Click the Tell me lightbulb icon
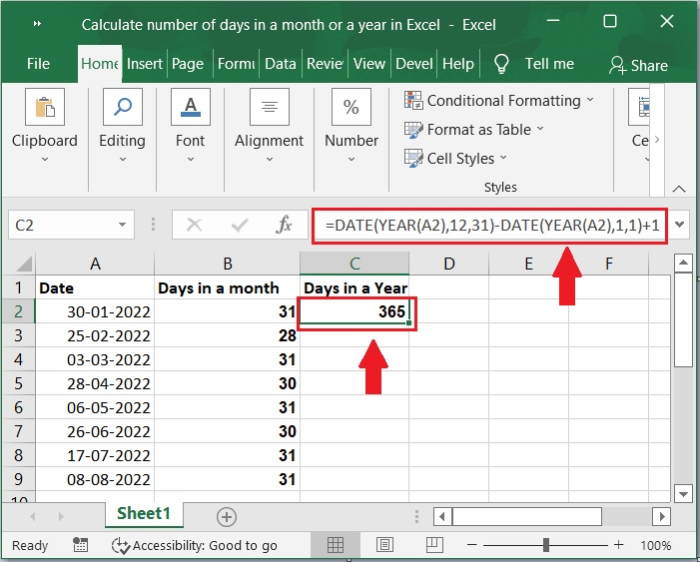 point(501,64)
